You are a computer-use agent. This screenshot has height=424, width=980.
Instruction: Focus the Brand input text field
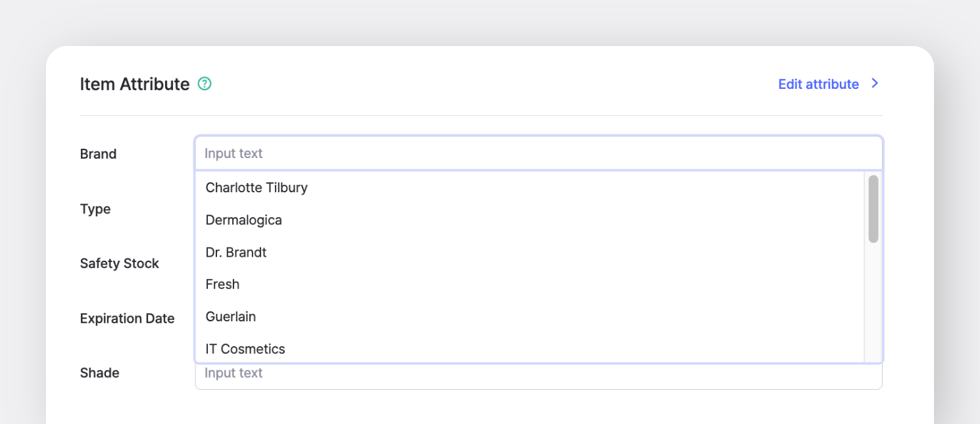[x=538, y=153]
